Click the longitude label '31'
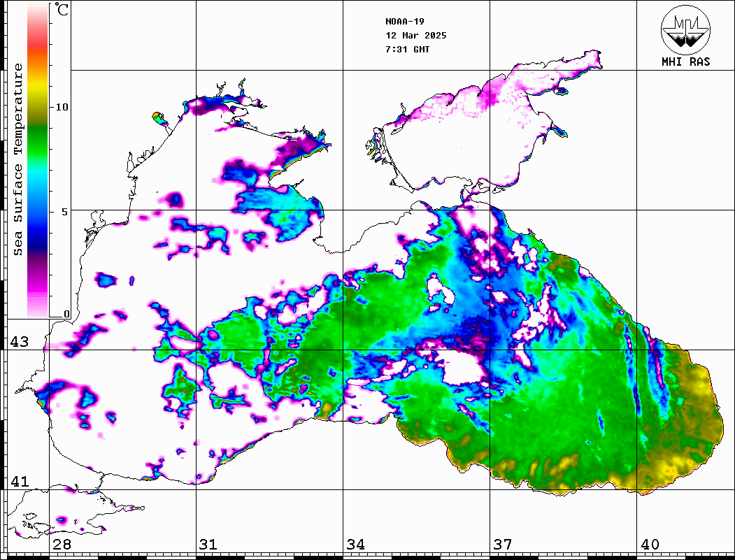 tap(208, 545)
